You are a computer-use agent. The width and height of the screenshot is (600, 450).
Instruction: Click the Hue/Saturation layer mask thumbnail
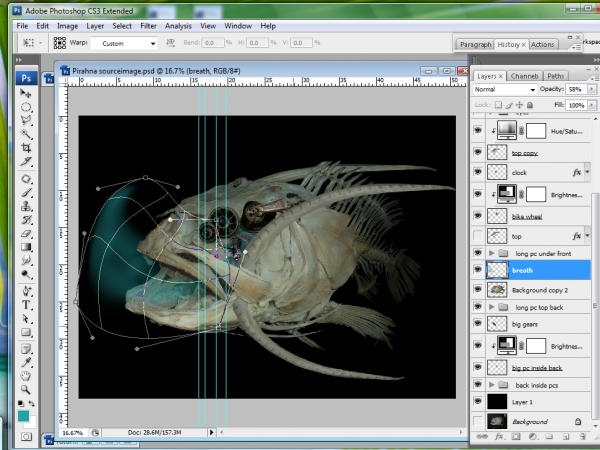pos(536,131)
